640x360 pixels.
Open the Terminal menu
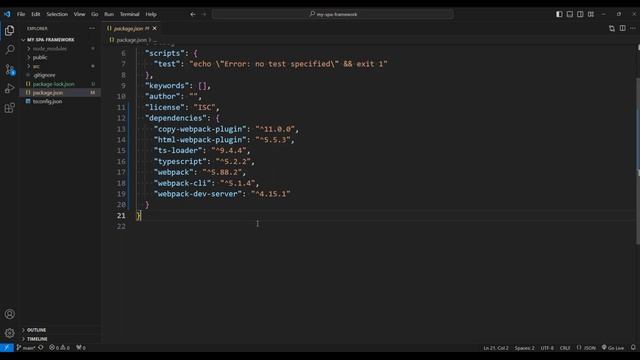(x=129, y=14)
